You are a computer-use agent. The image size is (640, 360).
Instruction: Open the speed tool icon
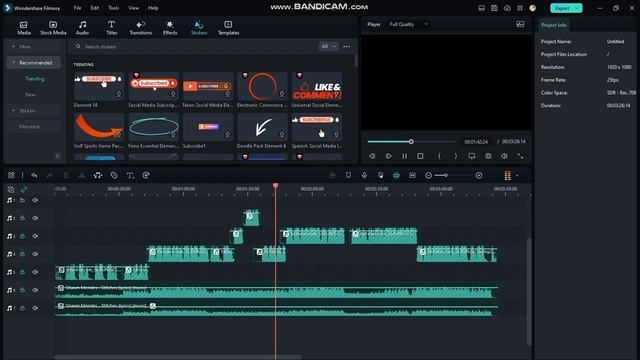146,176
